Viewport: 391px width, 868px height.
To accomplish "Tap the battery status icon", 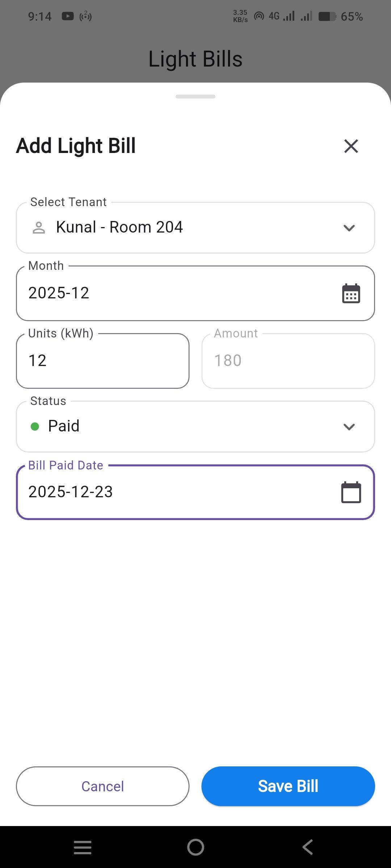I will click(x=327, y=17).
